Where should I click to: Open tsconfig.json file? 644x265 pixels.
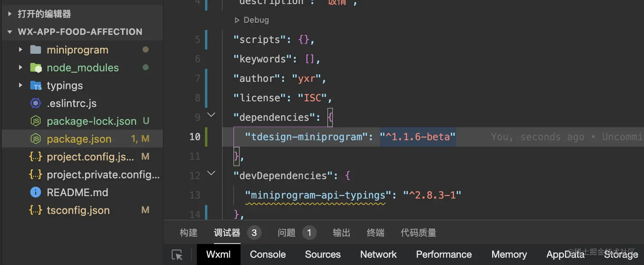click(78, 210)
